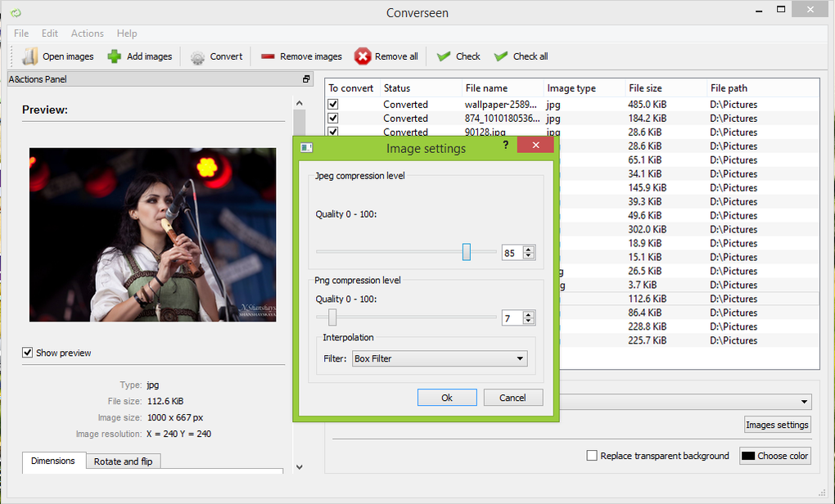Image resolution: width=835 pixels, height=504 pixels.
Task: Switch to Rotate and flip tab
Action: 123,461
